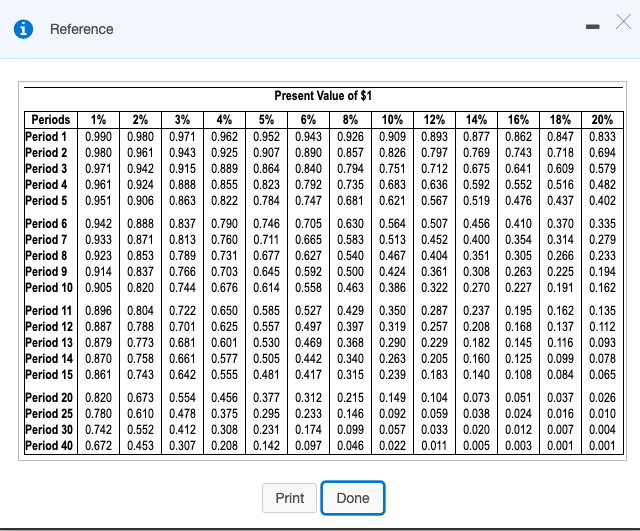Click the Period 8 row label
The image size is (640, 531).
point(46,256)
